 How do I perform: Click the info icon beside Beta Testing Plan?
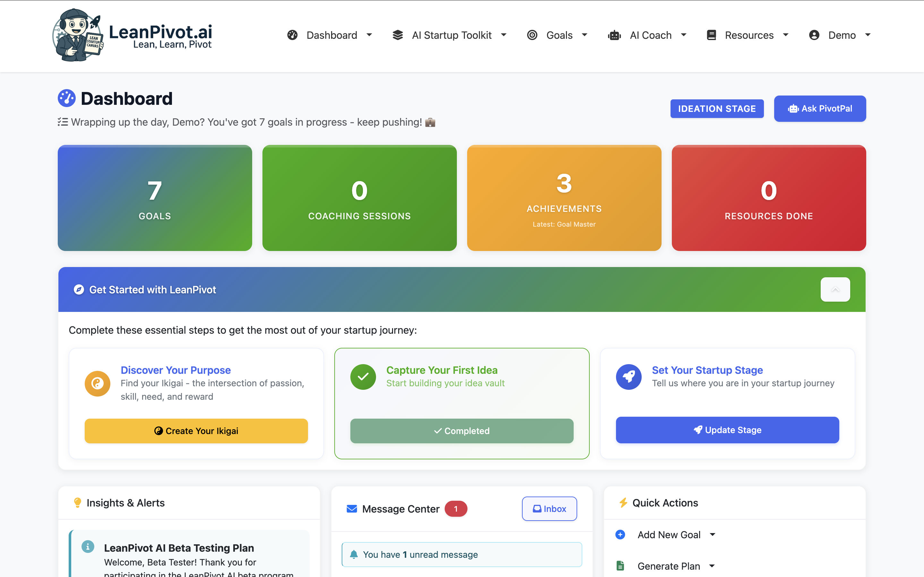click(88, 547)
